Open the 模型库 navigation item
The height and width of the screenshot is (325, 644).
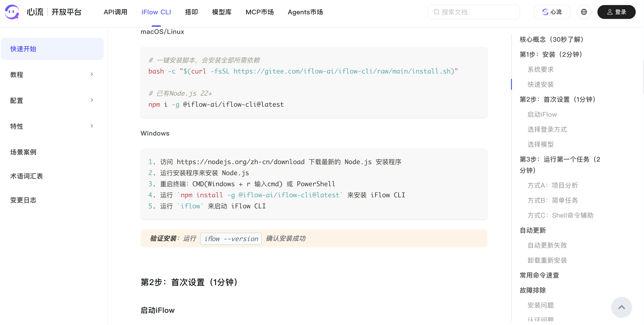[x=222, y=12]
